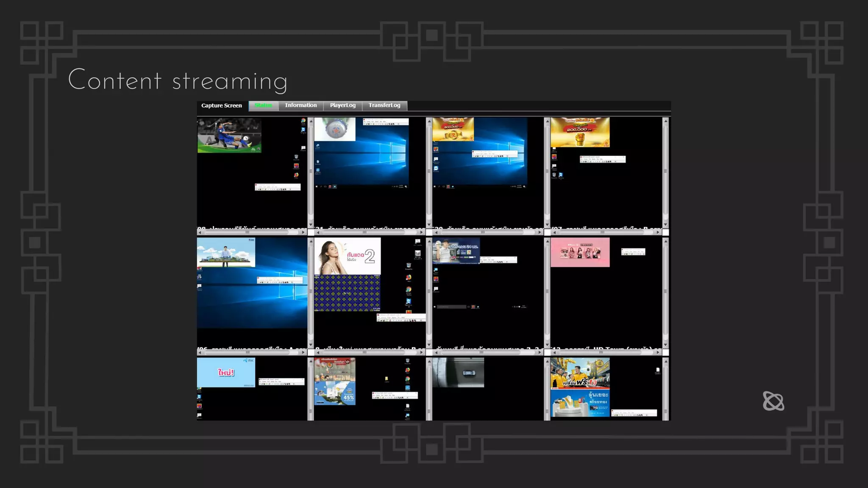Click right arrow under the football panel

(x=303, y=232)
